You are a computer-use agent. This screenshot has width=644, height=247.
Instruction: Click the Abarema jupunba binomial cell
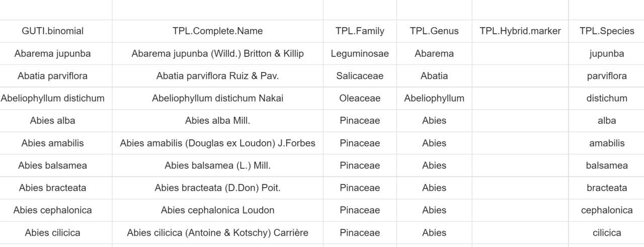click(52, 53)
